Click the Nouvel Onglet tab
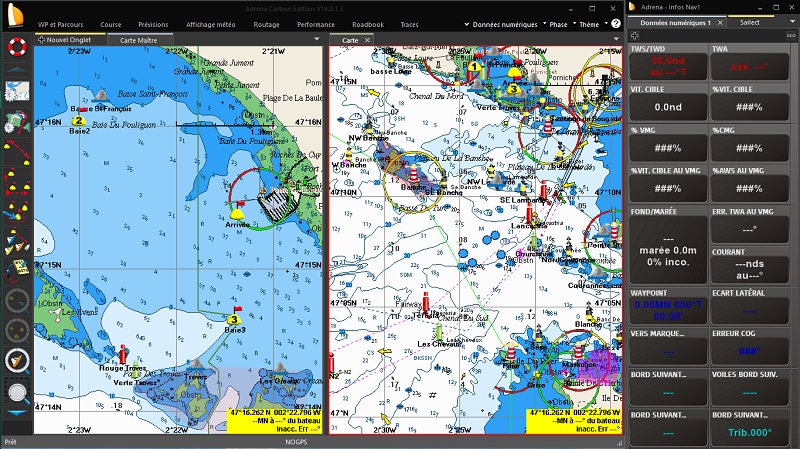Screen dimensions: 800x449 point(70,40)
